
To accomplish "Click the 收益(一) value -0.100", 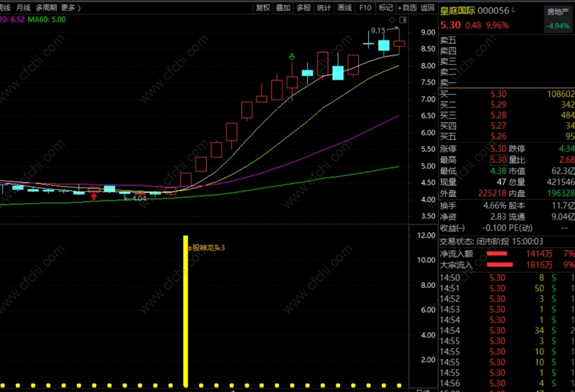I will (x=495, y=228).
